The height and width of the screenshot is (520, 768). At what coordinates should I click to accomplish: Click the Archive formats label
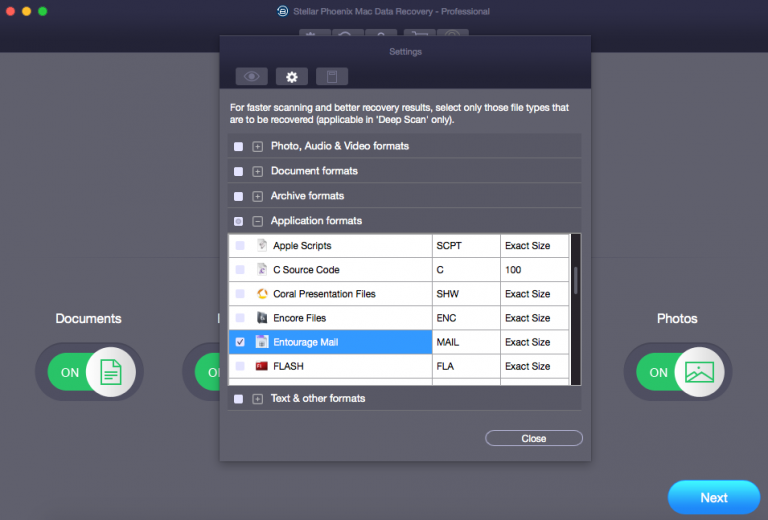(307, 196)
